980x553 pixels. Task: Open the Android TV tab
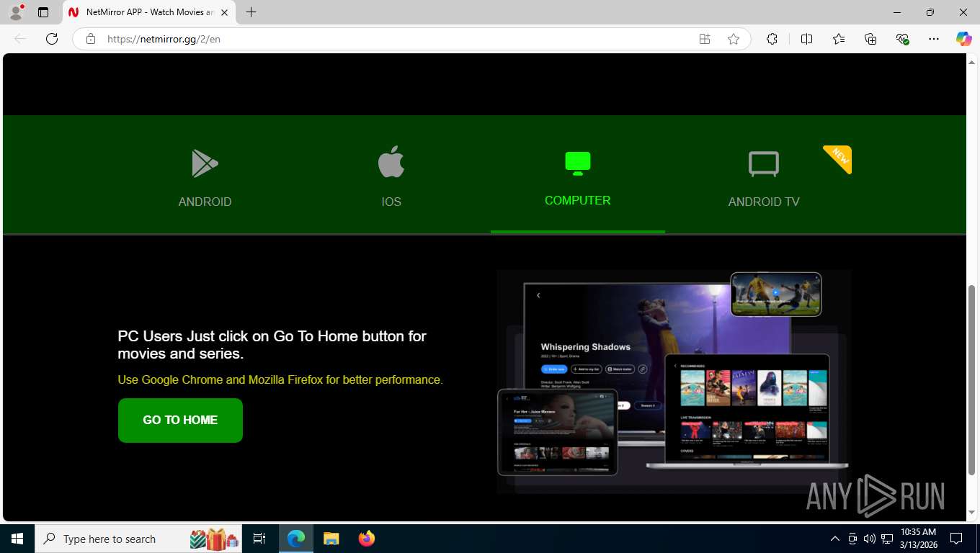click(x=764, y=175)
